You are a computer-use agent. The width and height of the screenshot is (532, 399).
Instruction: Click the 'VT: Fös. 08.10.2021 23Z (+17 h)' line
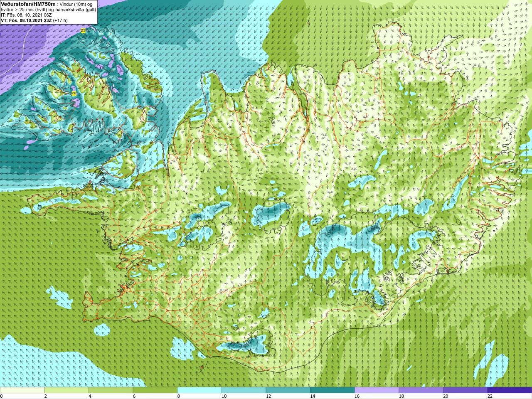pyautogui.click(x=34, y=20)
